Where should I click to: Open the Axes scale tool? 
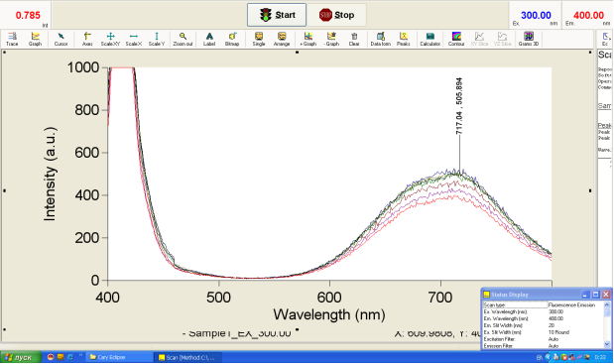(87, 39)
